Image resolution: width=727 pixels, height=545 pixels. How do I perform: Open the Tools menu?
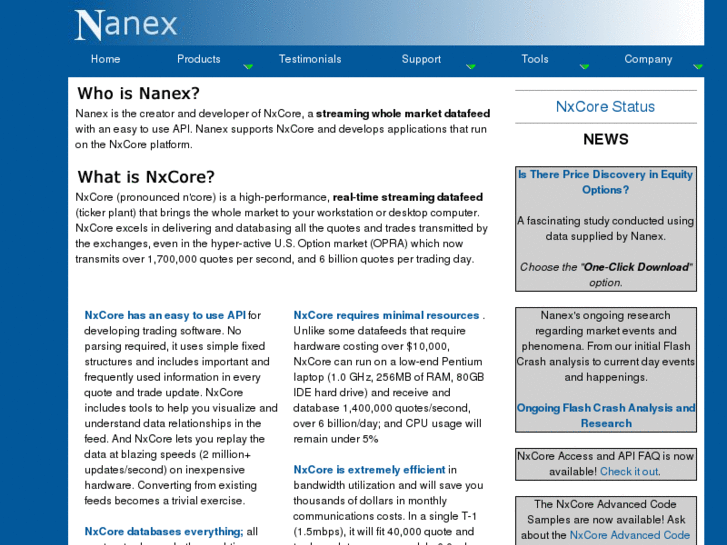535,59
